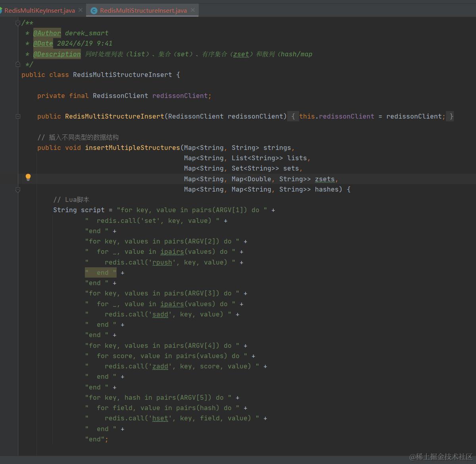The height and width of the screenshot is (464, 476).
Task: Click class name in public class declaration line
Action: tap(123, 75)
